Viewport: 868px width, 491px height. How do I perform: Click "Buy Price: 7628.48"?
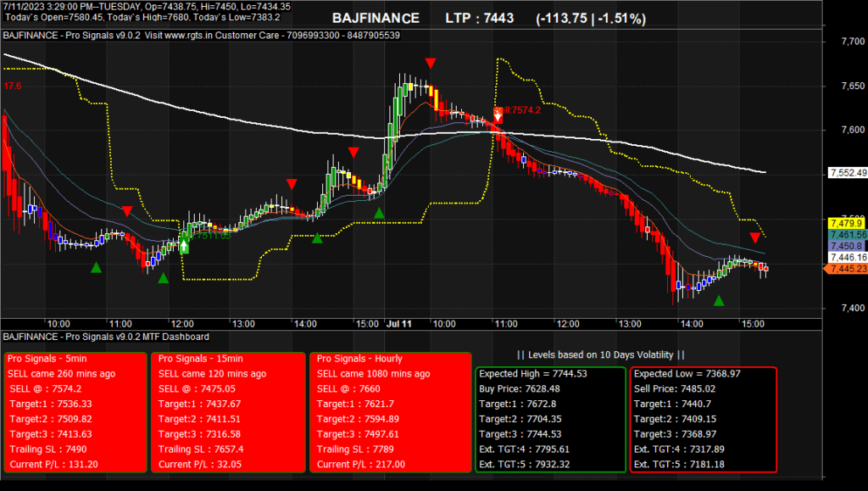click(x=520, y=388)
